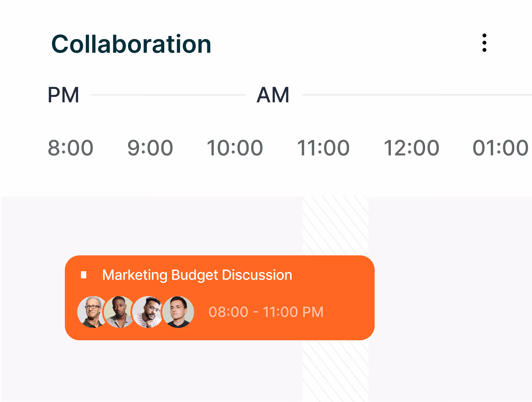The width and height of the screenshot is (532, 402).
Task: Select the PM period label
Action: [x=63, y=95]
